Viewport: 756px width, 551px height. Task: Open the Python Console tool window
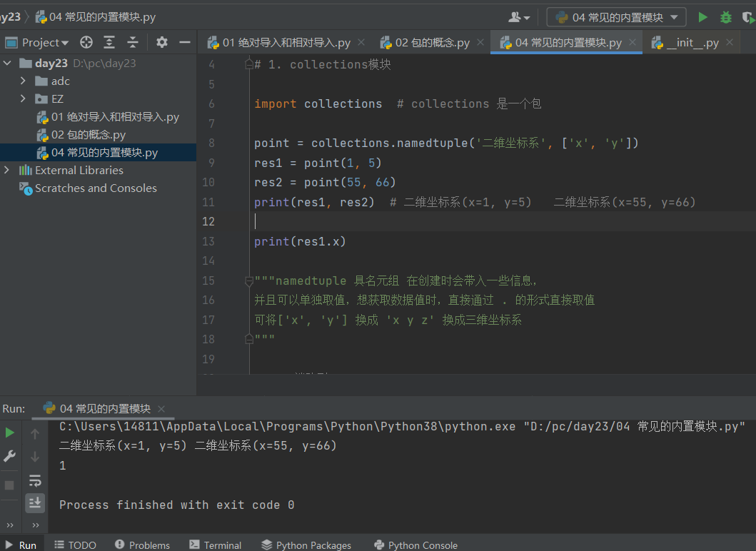click(416, 545)
